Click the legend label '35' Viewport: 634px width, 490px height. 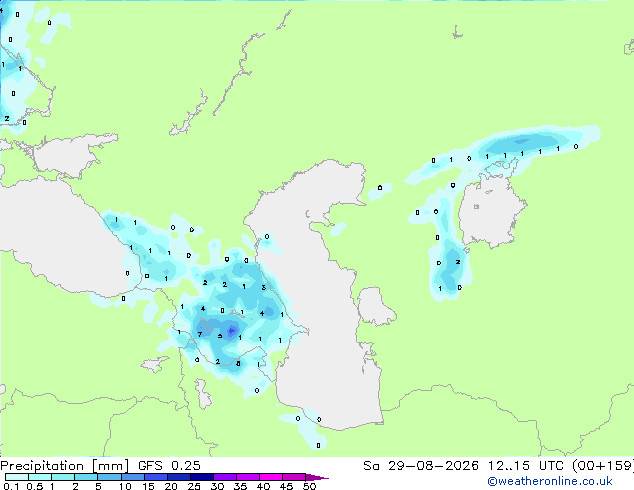(240, 486)
